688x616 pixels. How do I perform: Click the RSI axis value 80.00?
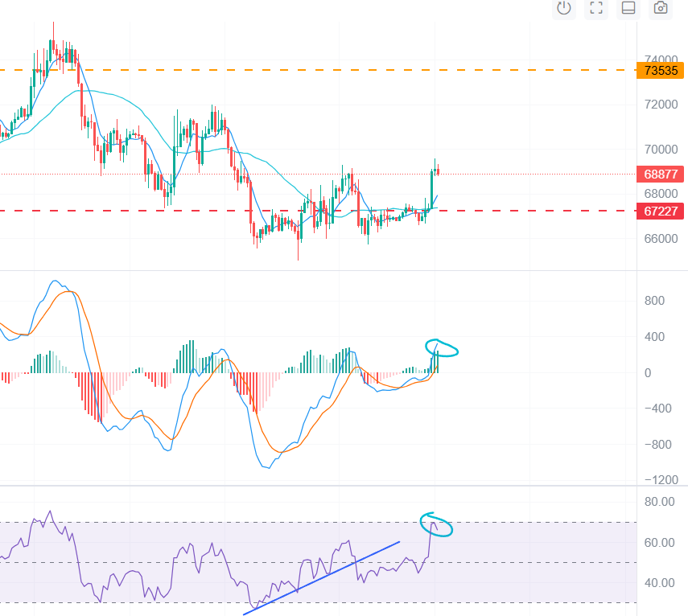pos(659,502)
